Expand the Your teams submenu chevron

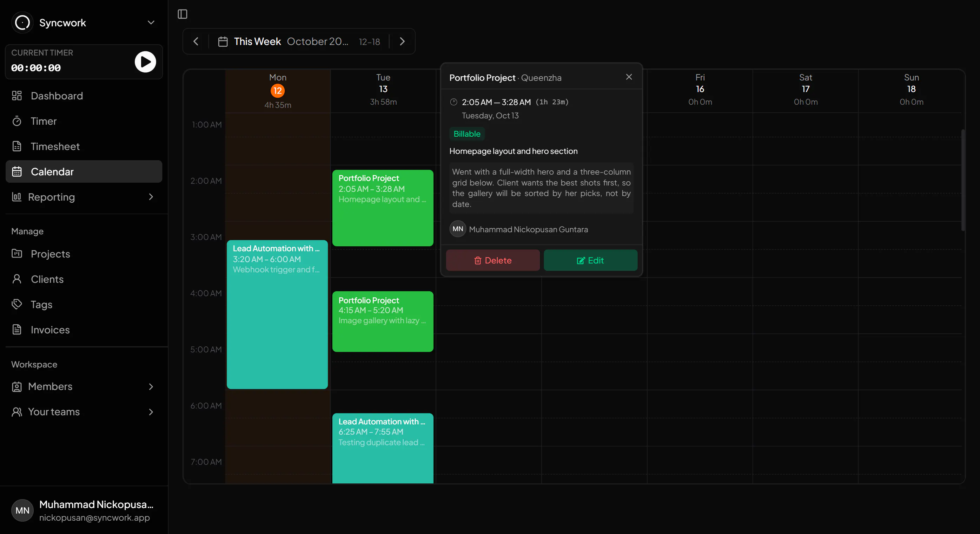pos(151,412)
